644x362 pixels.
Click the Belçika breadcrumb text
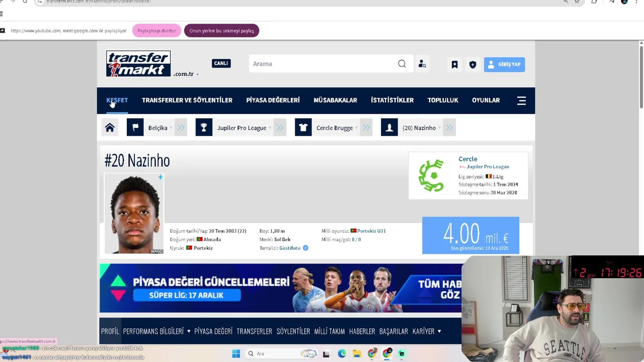157,128
